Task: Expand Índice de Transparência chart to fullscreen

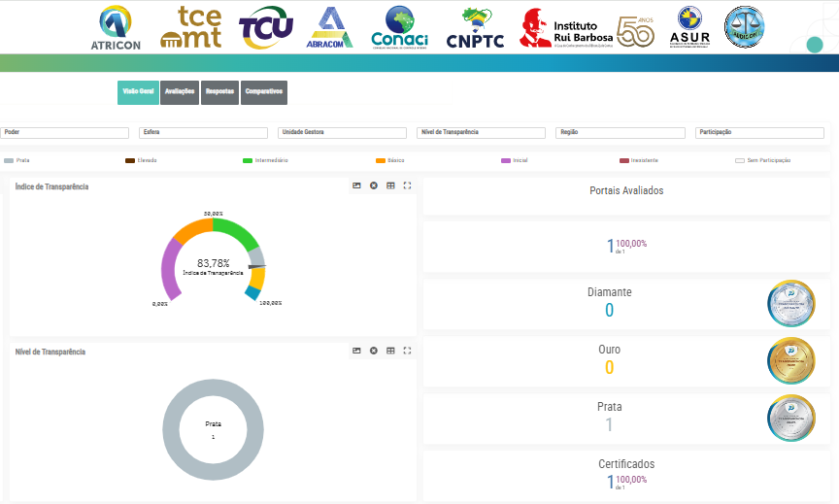Action: tap(407, 185)
